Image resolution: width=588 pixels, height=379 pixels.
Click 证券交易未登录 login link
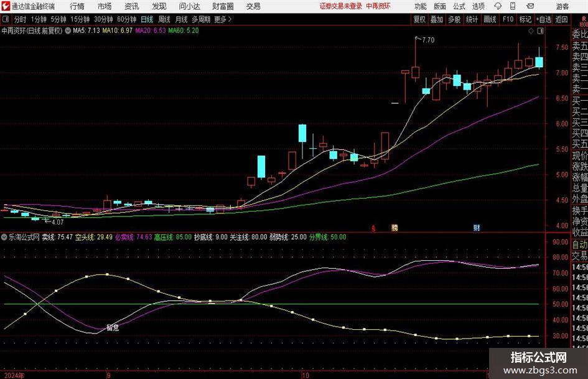click(x=341, y=6)
